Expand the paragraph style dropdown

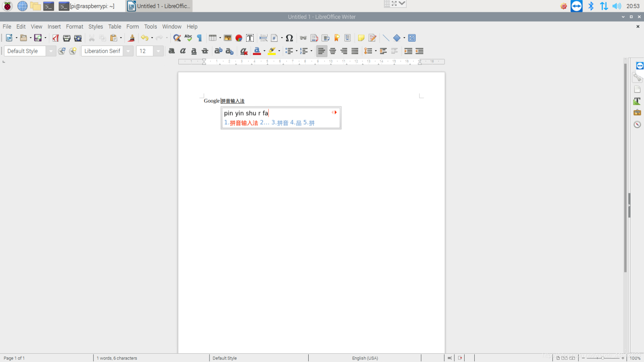(x=51, y=51)
